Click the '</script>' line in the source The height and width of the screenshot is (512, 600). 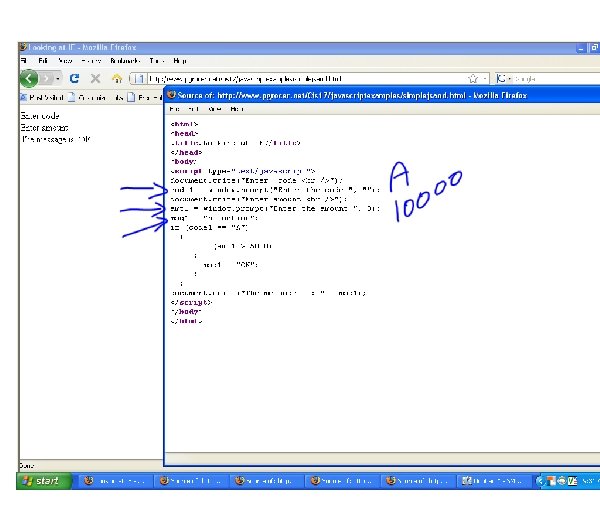point(191,302)
